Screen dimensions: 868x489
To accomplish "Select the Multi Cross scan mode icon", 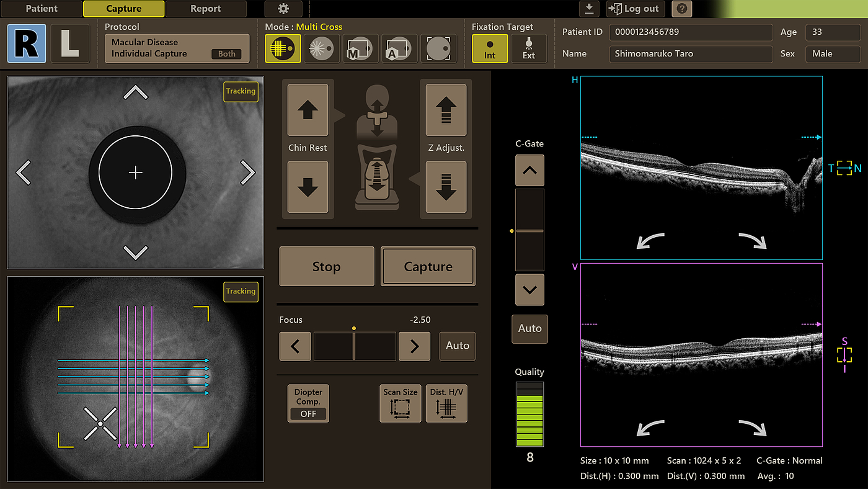I will [283, 48].
